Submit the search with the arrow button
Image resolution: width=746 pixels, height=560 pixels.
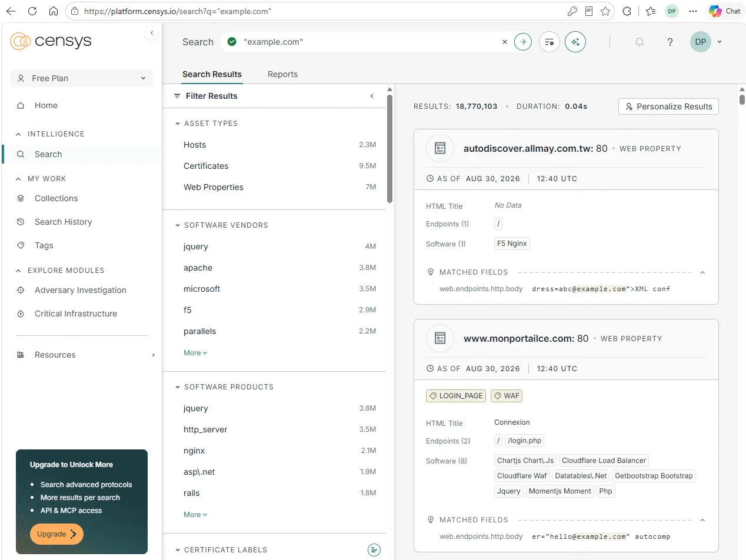click(x=523, y=42)
